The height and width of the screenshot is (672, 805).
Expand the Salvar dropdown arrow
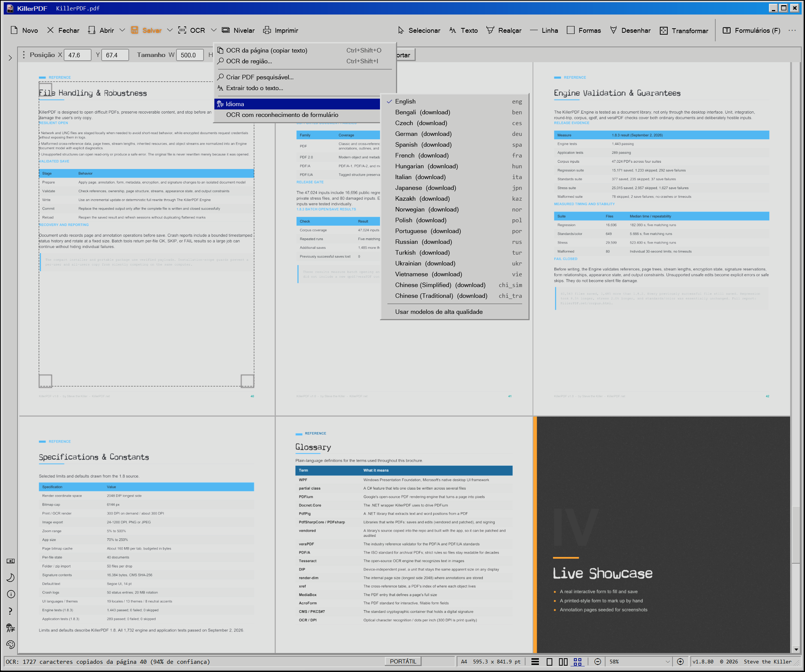(170, 30)
